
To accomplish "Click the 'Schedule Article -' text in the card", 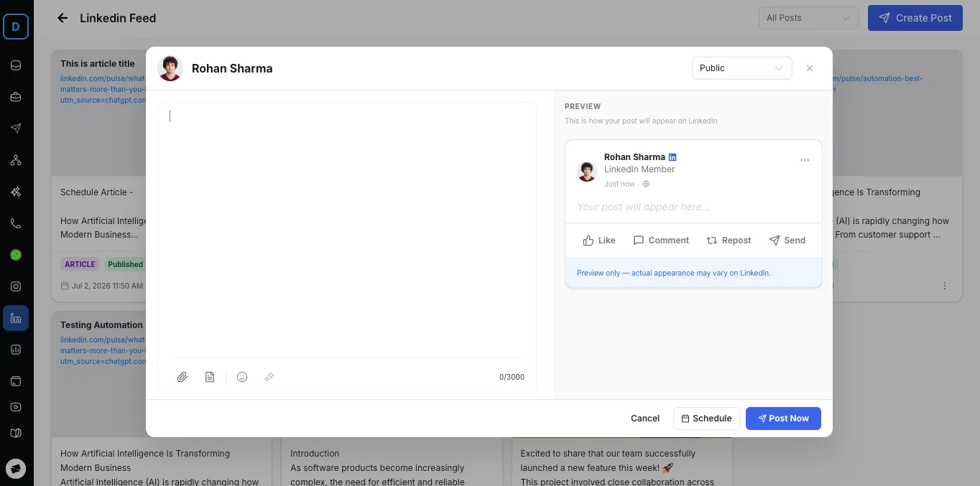I will (x=97, y=192).
